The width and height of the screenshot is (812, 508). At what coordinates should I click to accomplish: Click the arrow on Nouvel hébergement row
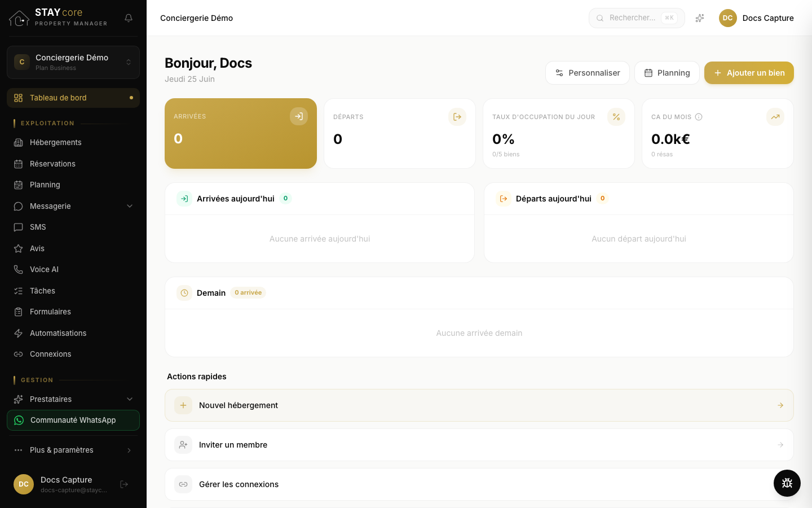(x=780, y=405)
